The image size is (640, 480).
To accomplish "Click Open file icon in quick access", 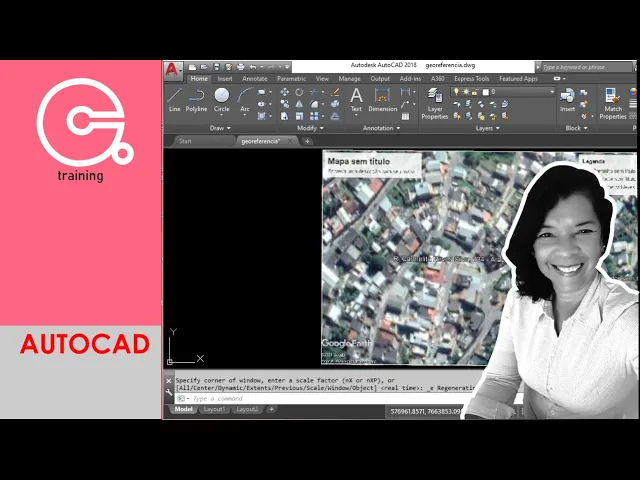I will [x=204, y=67].
